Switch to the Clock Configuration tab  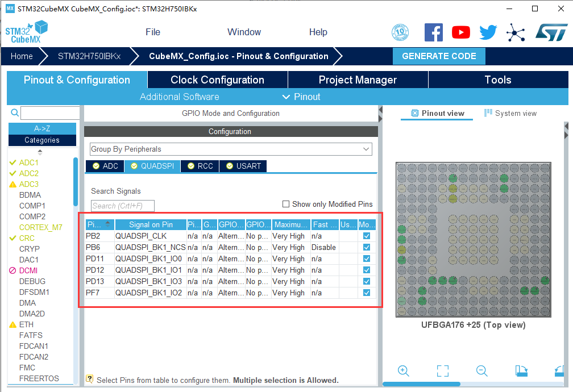[217, 80]
